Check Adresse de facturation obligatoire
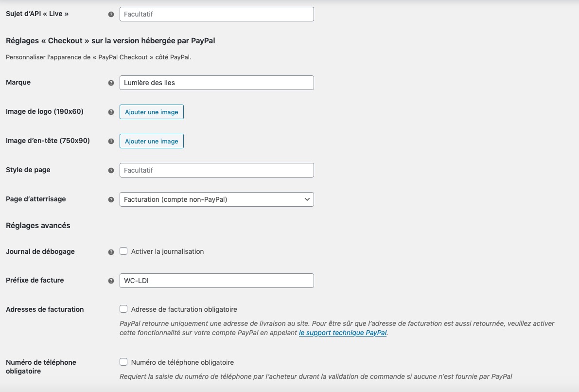The image size is (579, 392). [123, 309]
